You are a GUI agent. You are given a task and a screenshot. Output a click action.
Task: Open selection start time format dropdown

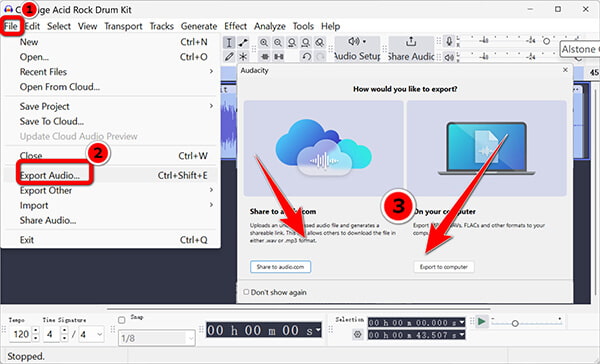tap(461, 323)
